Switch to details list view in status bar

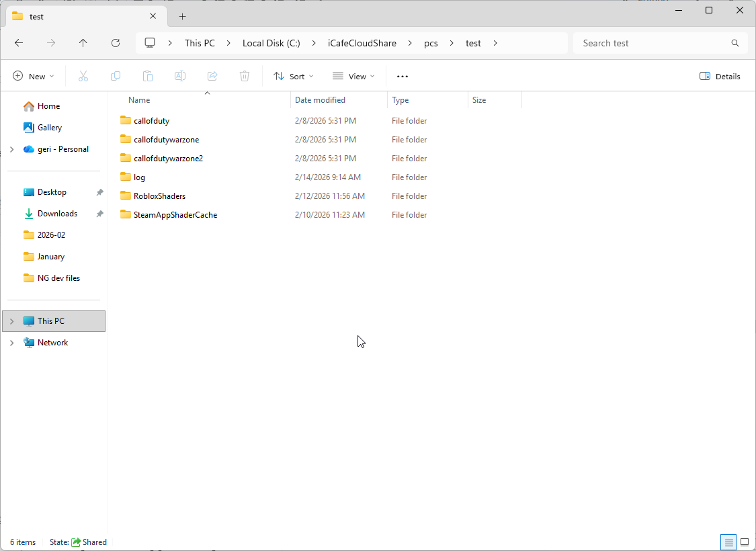[728, 542]
